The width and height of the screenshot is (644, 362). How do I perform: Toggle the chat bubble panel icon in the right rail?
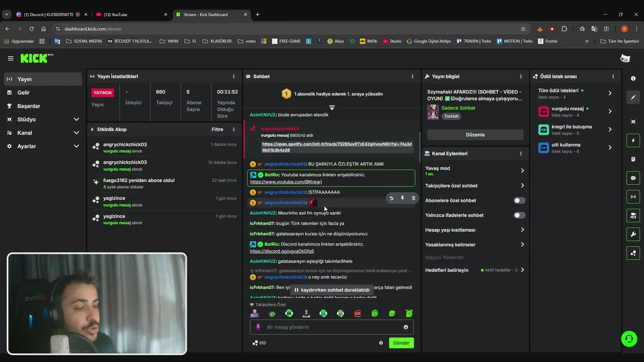click(633, 178)
